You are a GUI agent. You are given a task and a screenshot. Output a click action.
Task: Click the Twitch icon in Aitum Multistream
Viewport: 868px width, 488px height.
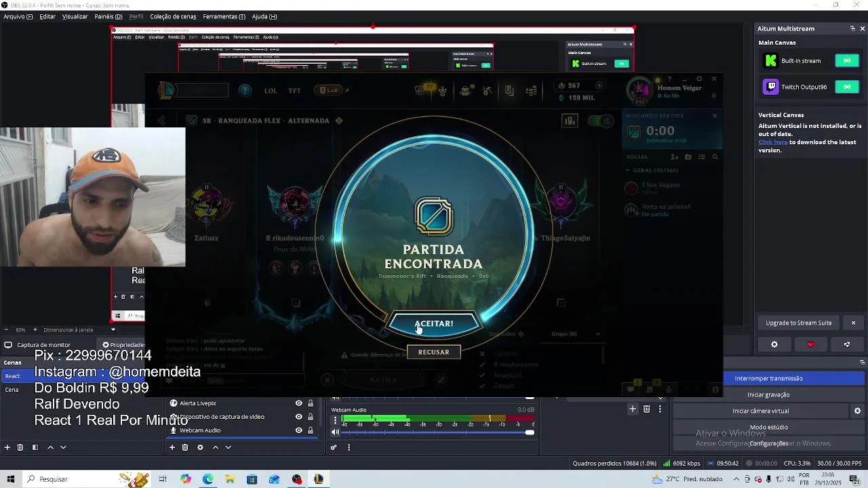click(770, 87)
